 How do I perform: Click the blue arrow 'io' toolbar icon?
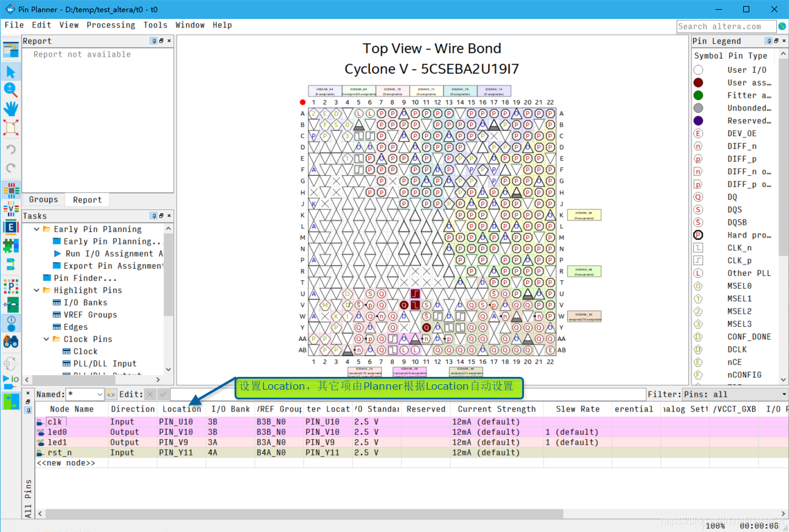click(10, 381)
